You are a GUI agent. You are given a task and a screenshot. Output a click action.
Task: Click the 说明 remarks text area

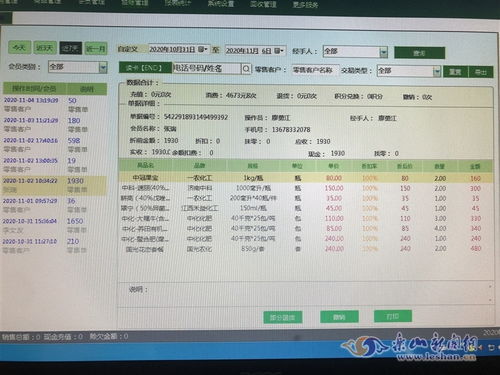point(305,293)
